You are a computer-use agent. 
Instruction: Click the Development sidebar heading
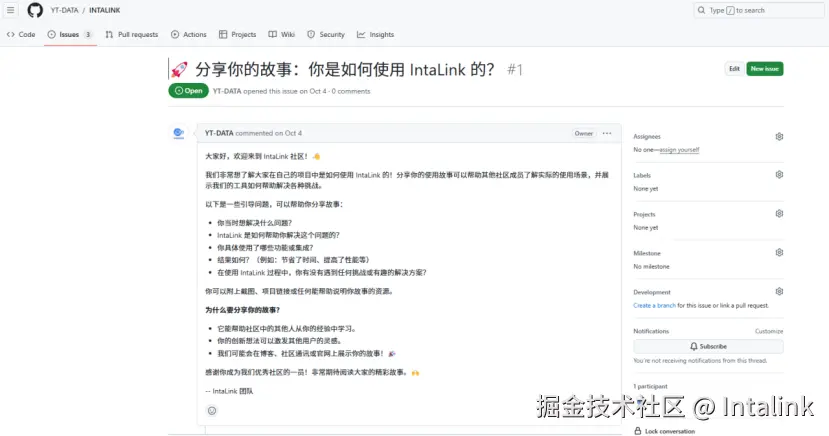pos(652,292)
